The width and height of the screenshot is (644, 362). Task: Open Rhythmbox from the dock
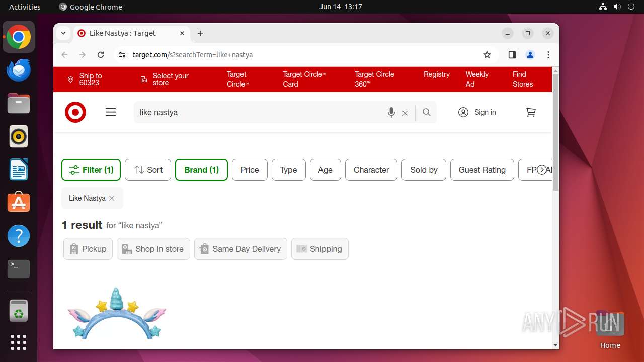pyautogui.click(x=19, y=136)
